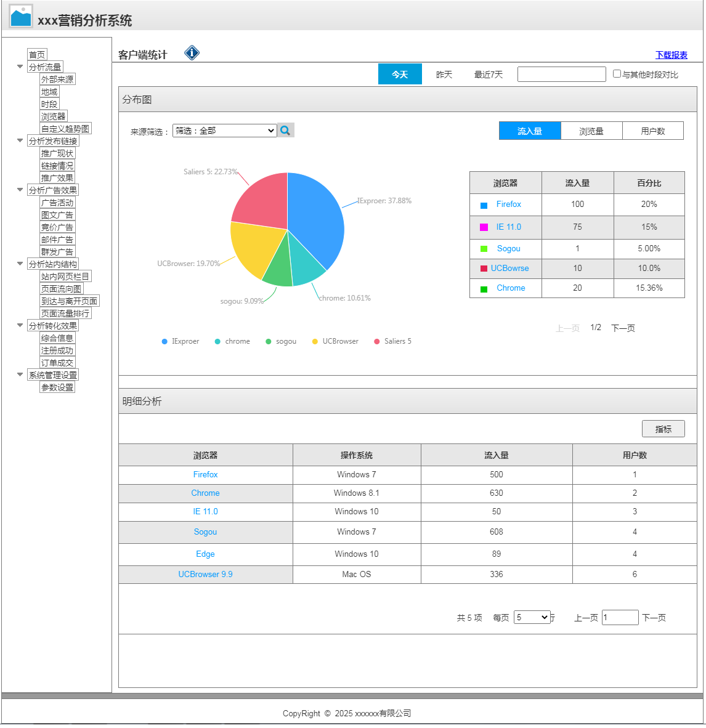
Task: Select the 今天 time tab
Action: (x=400, y=75)
